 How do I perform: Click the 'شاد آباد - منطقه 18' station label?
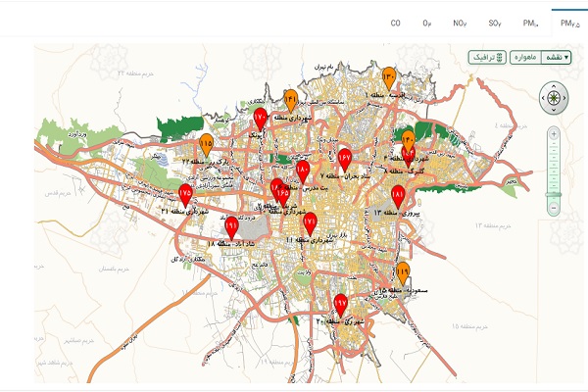[x=231, y=244]
